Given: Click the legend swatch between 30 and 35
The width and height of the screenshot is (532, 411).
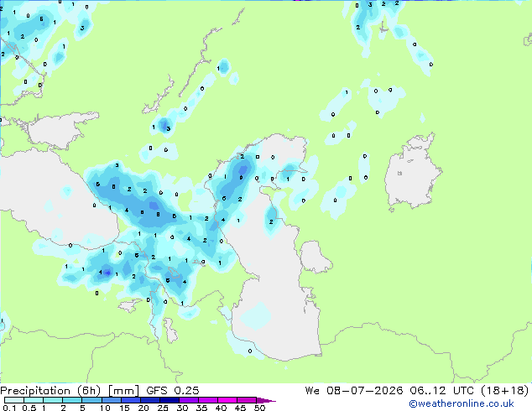Looking at the screenshot, I should [189, 400].
